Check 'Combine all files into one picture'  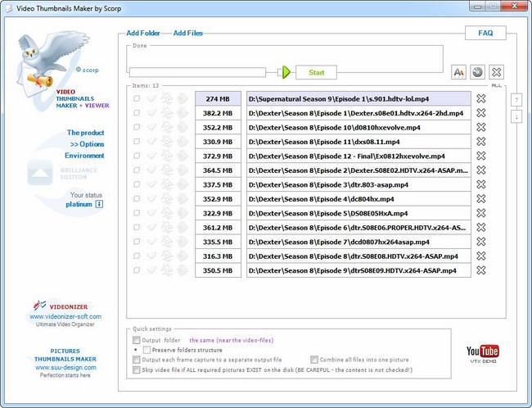pos(314,359)
